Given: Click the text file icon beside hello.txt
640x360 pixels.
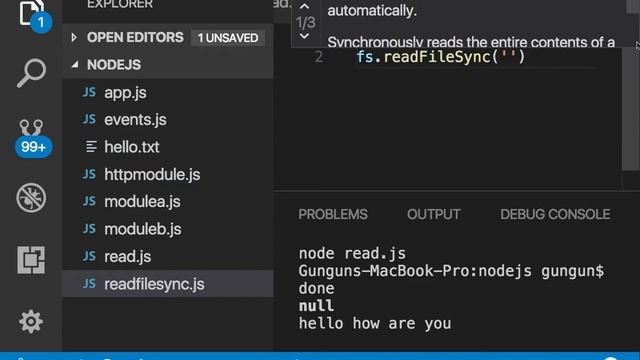Looking at the screenshot, I should [x=91, y=147].
